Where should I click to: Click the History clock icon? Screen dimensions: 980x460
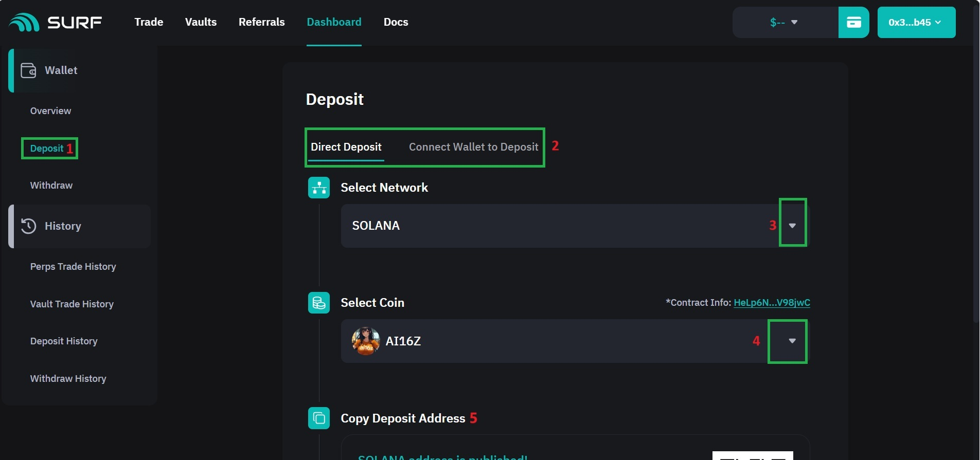(x=28, y=226)
